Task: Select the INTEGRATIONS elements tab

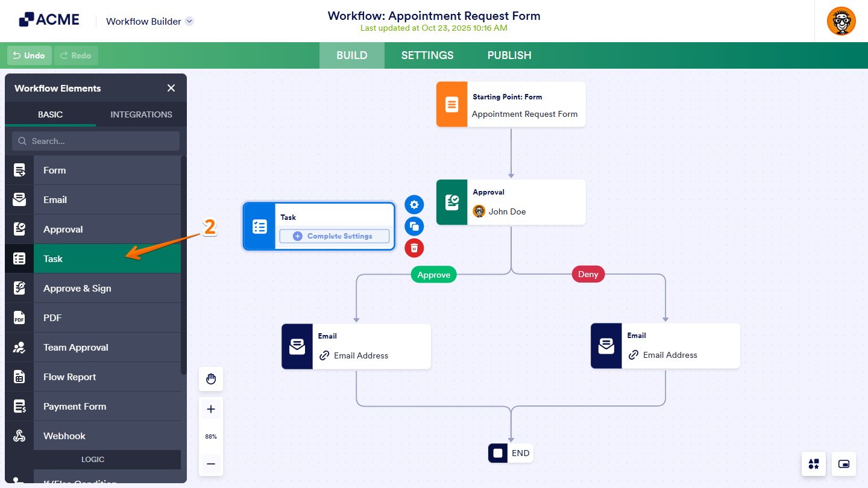Action: [x=141, y=114]
